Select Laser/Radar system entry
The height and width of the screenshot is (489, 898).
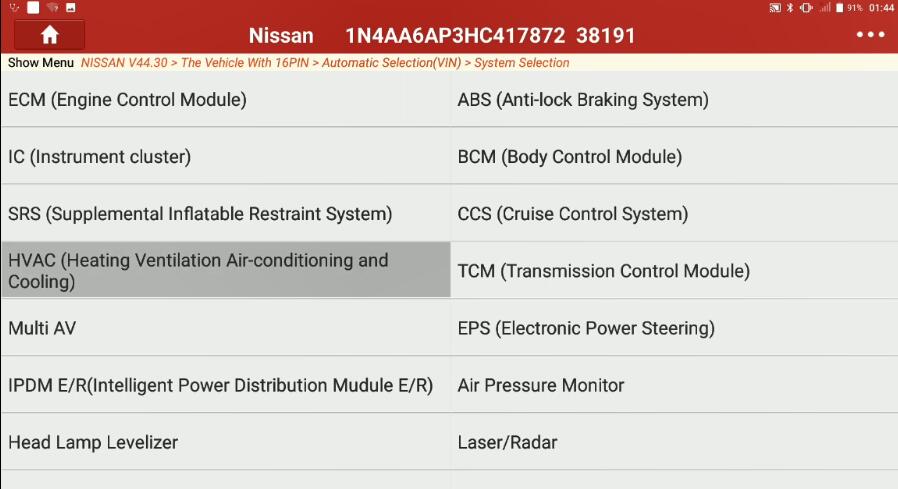click(674, 442)
